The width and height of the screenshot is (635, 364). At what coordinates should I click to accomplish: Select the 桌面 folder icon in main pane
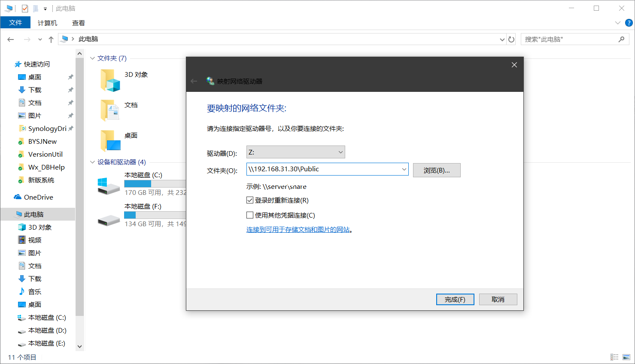[110, 141]
